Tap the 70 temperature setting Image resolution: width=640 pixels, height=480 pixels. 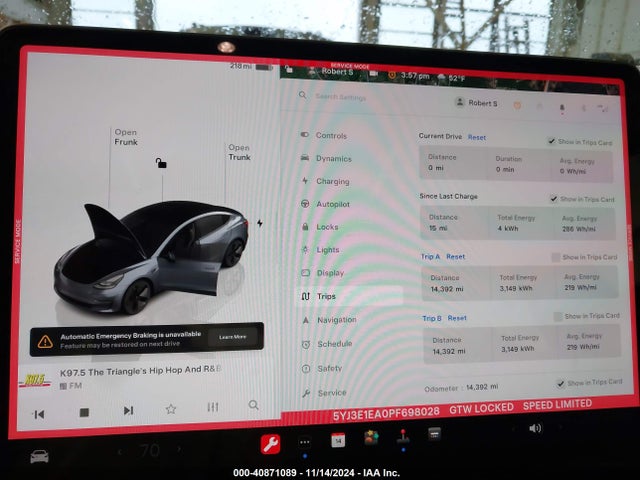coord(149,450)
